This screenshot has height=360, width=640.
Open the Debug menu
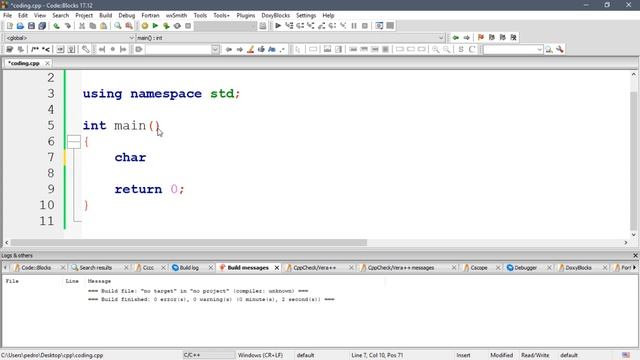point(127,15)
